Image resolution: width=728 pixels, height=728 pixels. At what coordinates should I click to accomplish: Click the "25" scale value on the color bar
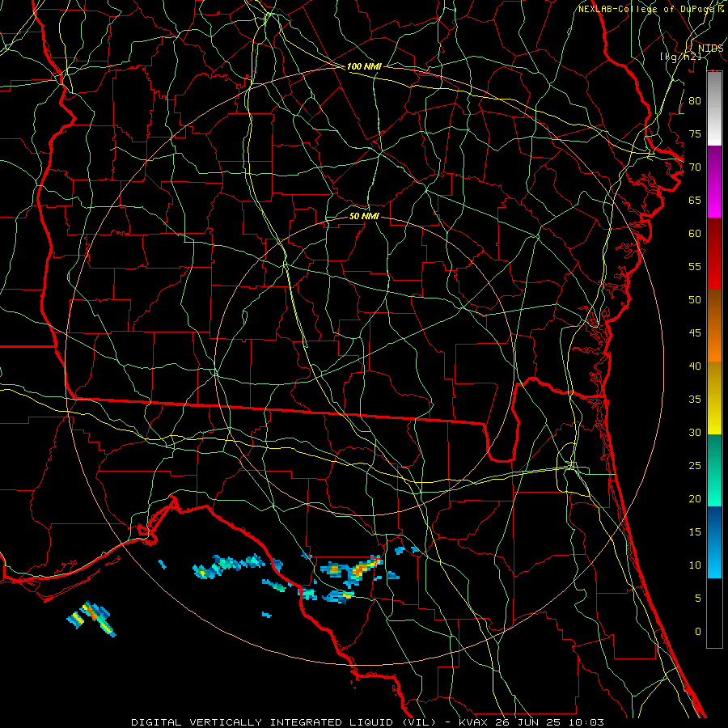click(x=695, y=466)
